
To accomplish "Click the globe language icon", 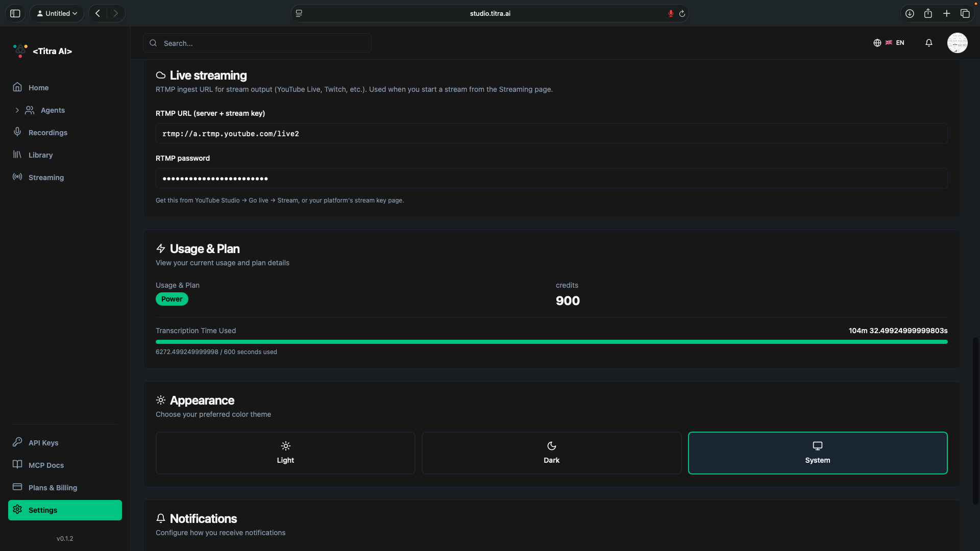I will [x=877, y=43].
